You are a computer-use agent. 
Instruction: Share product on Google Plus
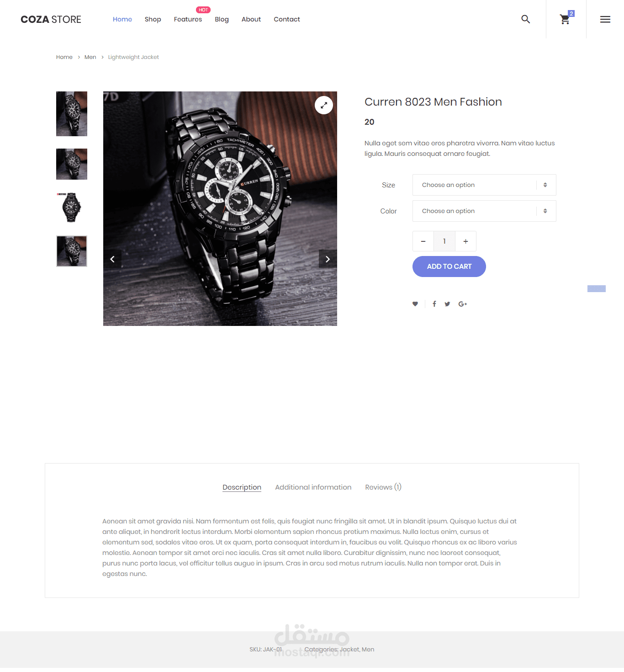click(463, 304)
